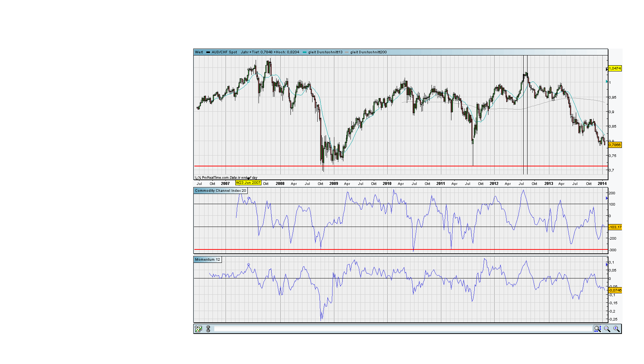
Task: Click the Wert label in chart header
Action: (199, 52)
